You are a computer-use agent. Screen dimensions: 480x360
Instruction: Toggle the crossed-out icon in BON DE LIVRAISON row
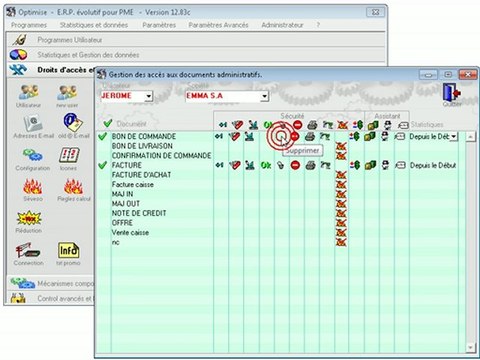pyautogui.click(x=341, y=146)
